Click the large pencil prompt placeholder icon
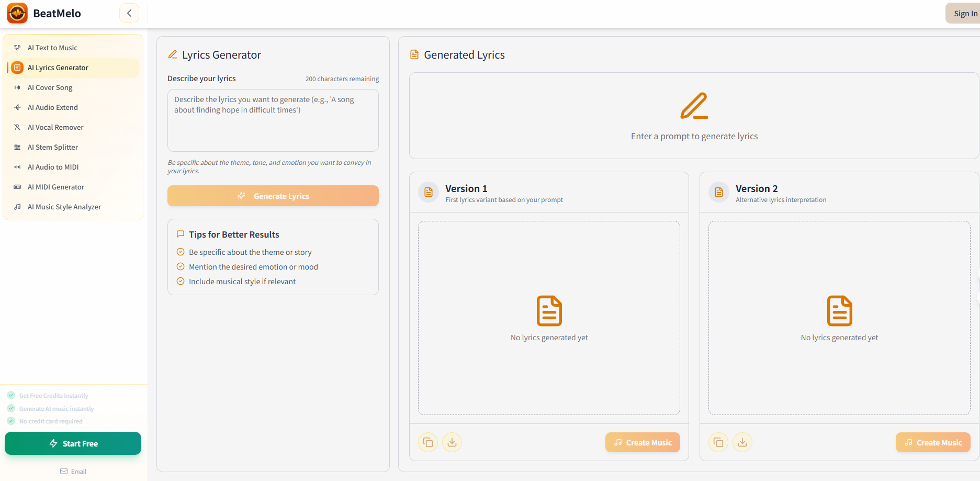The height and width of the screenshot is (481, 980). coord(694,106)
